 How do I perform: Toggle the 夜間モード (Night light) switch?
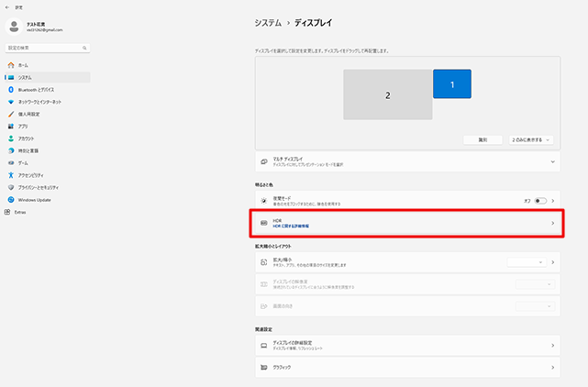(x=540, y=200)
